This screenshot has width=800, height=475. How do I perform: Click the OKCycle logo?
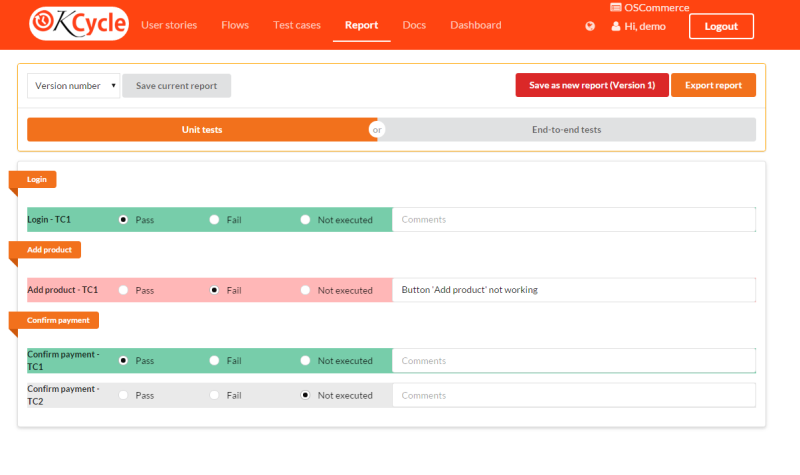tap(79, 23)
